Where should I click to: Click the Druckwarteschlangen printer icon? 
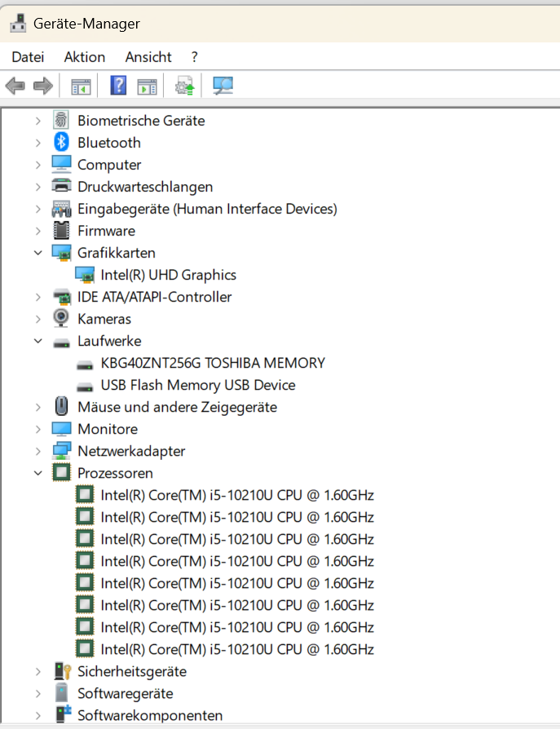[61, 186]
